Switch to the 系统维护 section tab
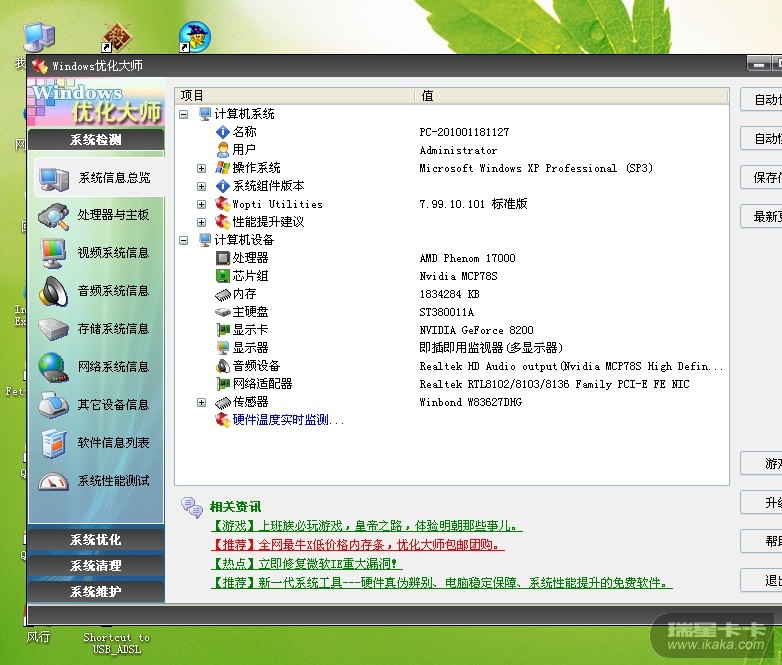Image resolution: width=782 pixels, height=665 pixels. click(96, 592)
